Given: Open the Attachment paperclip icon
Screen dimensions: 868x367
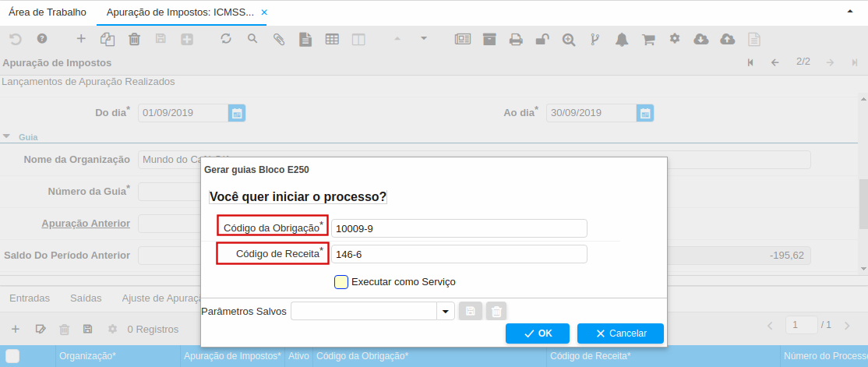Looking at the screenshot, I should point(279,39).
